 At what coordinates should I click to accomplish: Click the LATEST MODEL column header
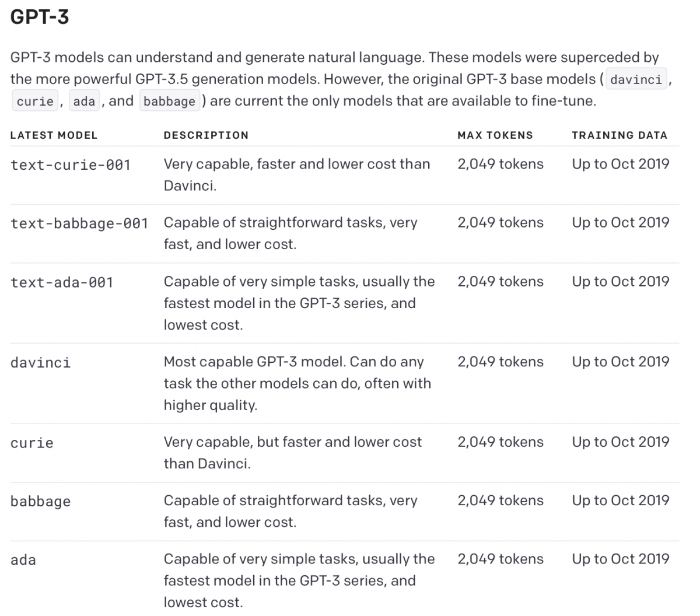click(54, 135)
